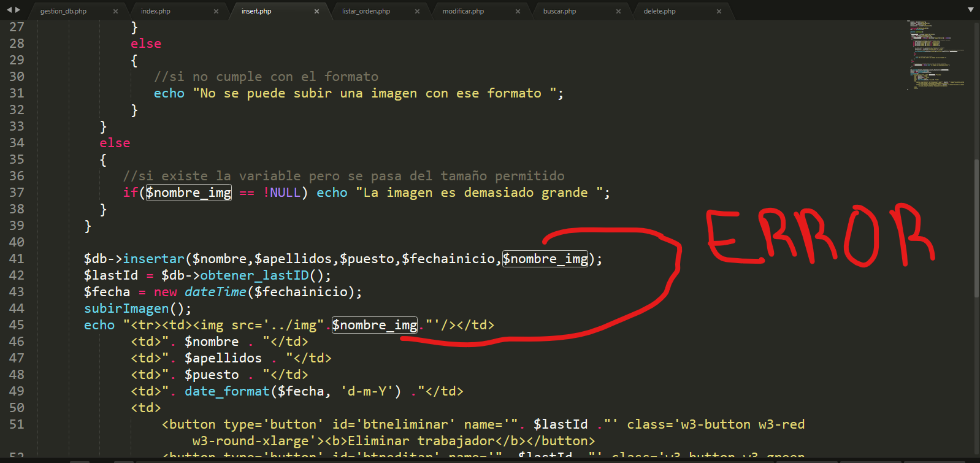Click the 'd-m-Y' format string
This screenshot has width=980, height=463.
pyautogui.click(x=370, y=391)
